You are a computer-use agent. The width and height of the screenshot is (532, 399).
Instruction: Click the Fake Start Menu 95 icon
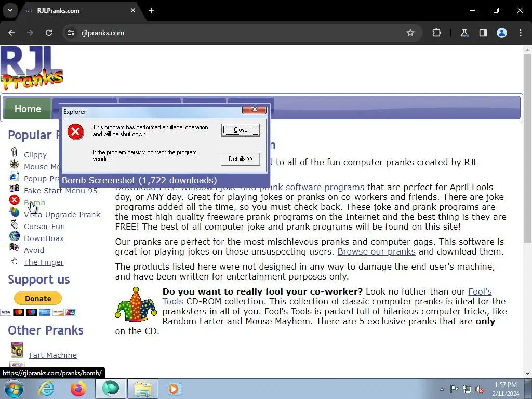click(x=14, y=188)
